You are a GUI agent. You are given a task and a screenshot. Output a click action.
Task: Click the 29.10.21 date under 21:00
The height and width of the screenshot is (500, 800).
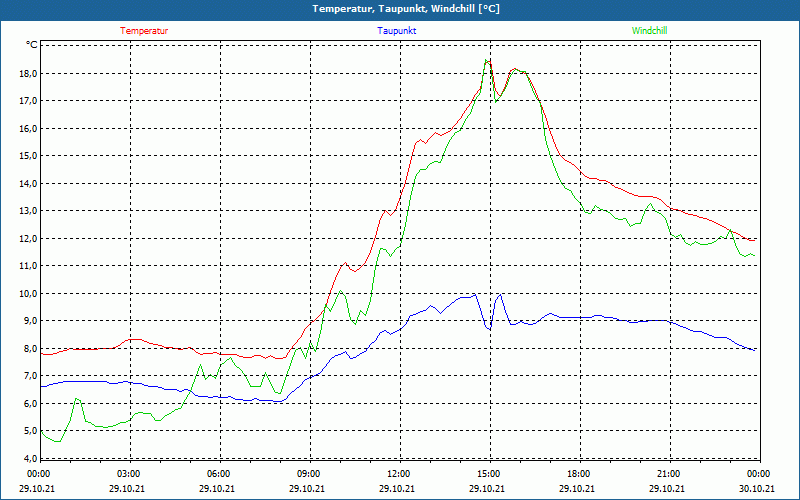pyautogui.click(x=667, y=488)
